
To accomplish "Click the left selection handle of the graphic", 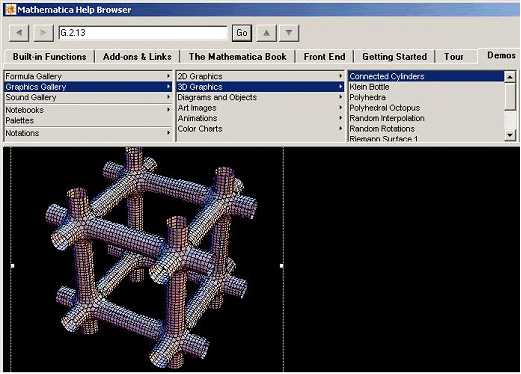I will click(x=13, y=266).
